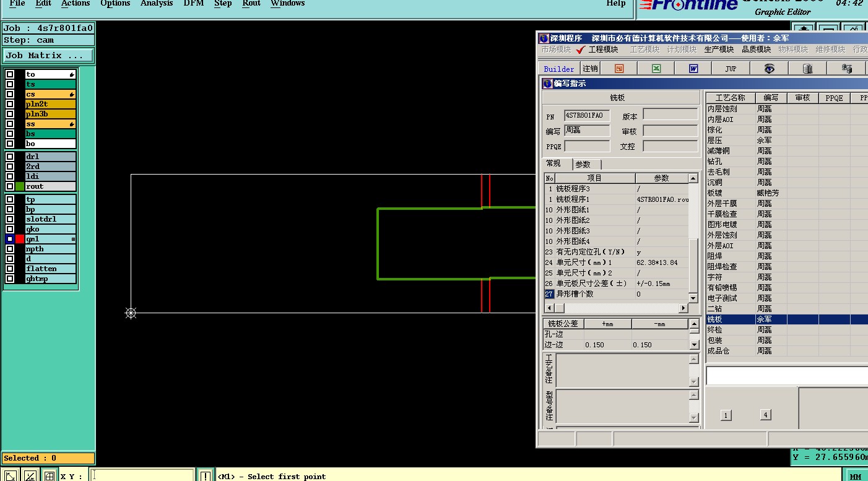Select the 铣板 row in process list
868x481 pixels.
coord(787,319)
